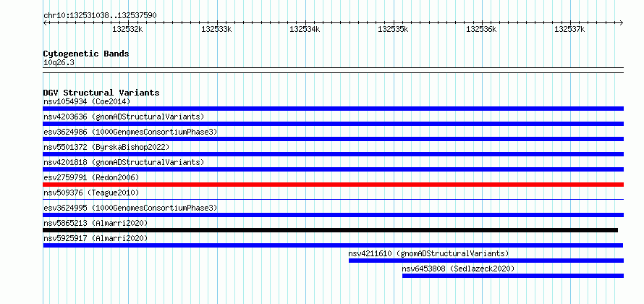This screenshot has height=304, width=644.
Task: Click the blue bar under nsv4201818
Action: (333, 169)
